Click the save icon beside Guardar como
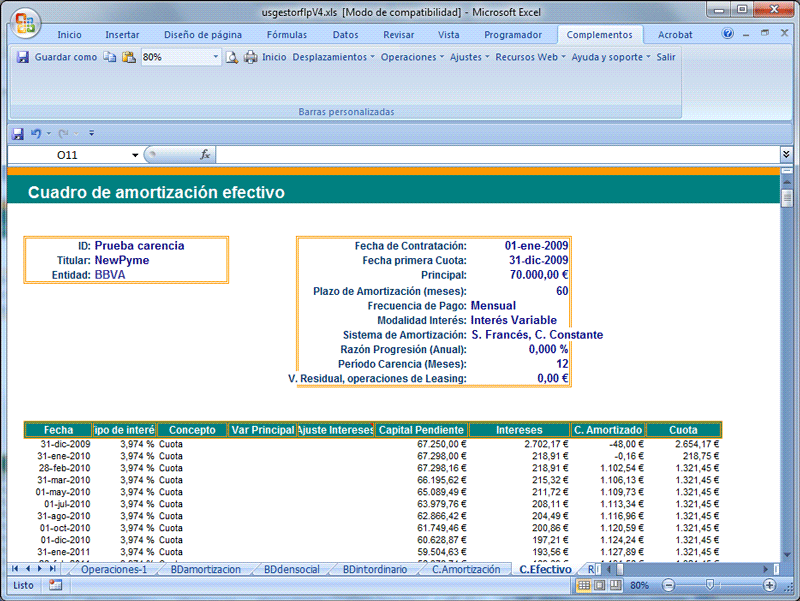800x601 pixels. tap(22, 57)
